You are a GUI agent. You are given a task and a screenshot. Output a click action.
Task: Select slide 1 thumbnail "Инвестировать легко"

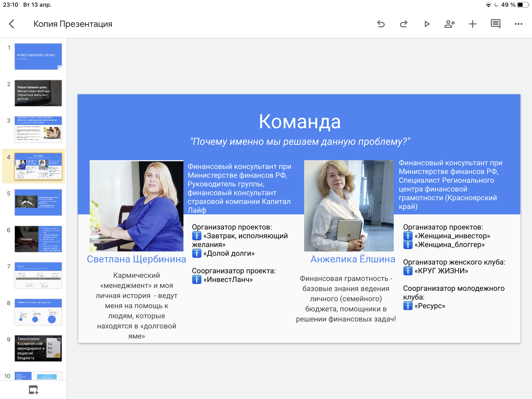click(38, 56)
